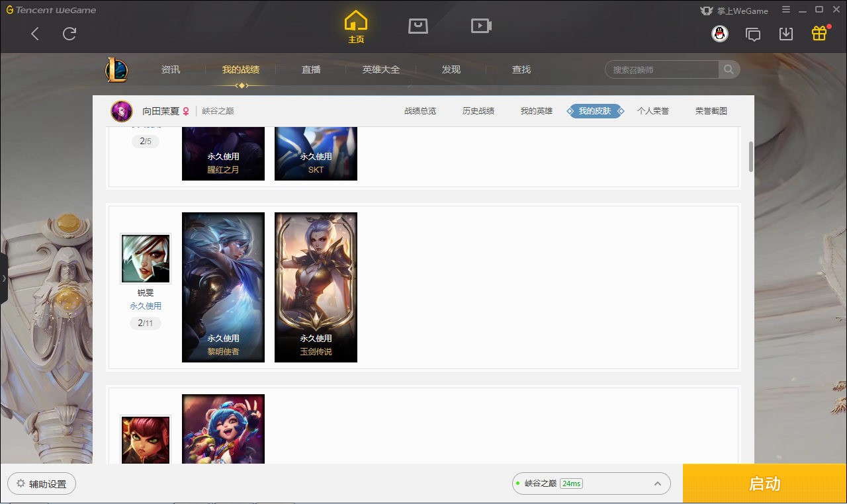Open the 直播 live stream tab
The height and width of the screenshot is (504, 847).
[311, 69]
